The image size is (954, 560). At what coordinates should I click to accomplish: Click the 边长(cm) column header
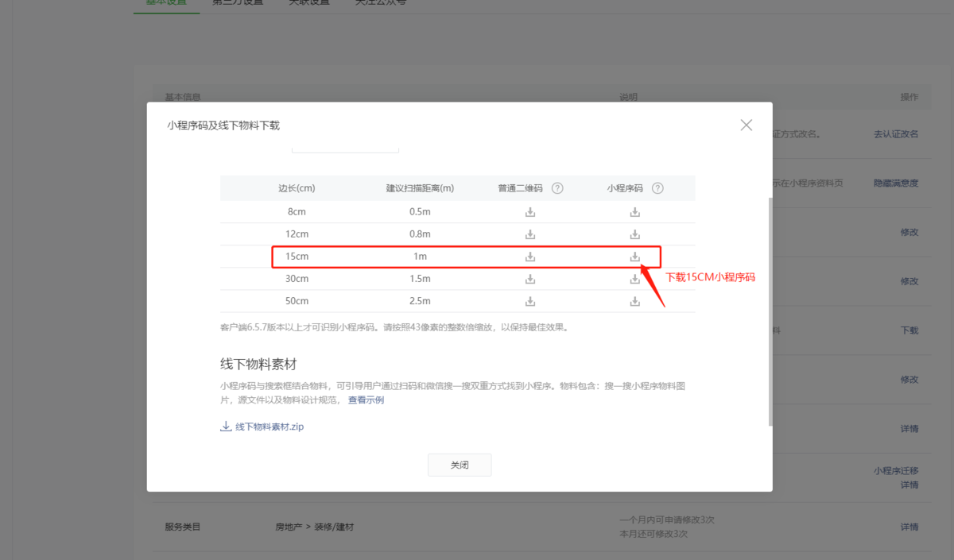(297, 188)
